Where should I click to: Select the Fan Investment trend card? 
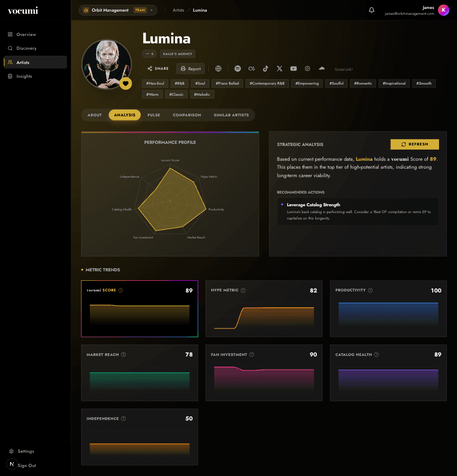pyautogui.click(x=264, y=373)
